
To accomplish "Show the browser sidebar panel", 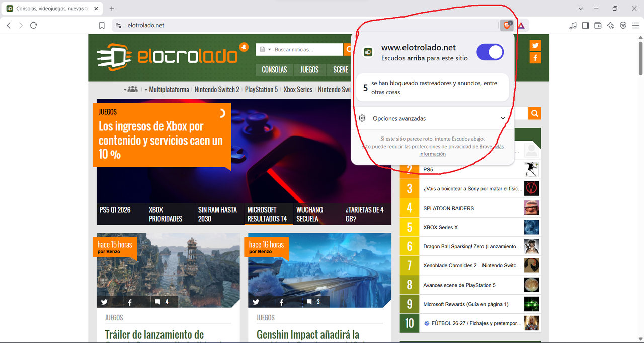I will coord(585,25).
